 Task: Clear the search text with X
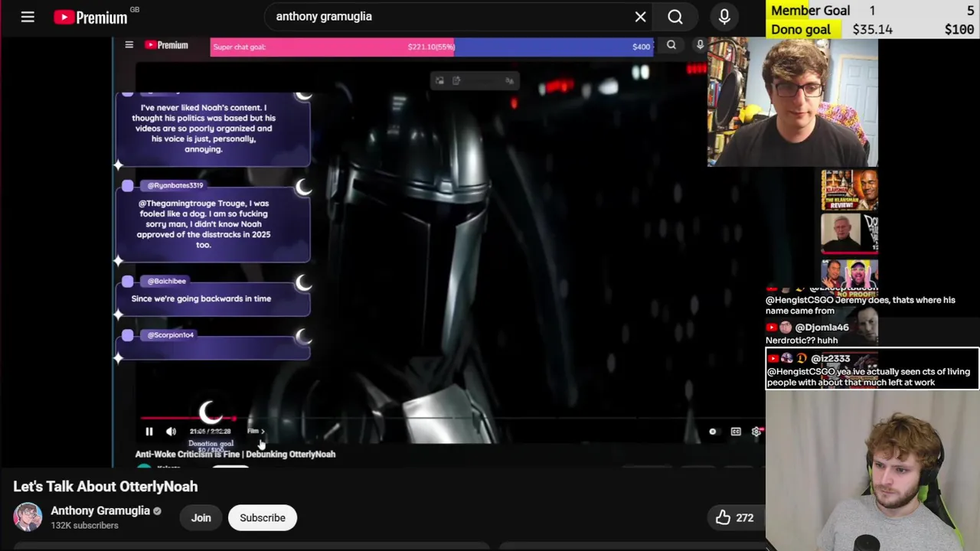pyautogui.click(x=640, y=17)
